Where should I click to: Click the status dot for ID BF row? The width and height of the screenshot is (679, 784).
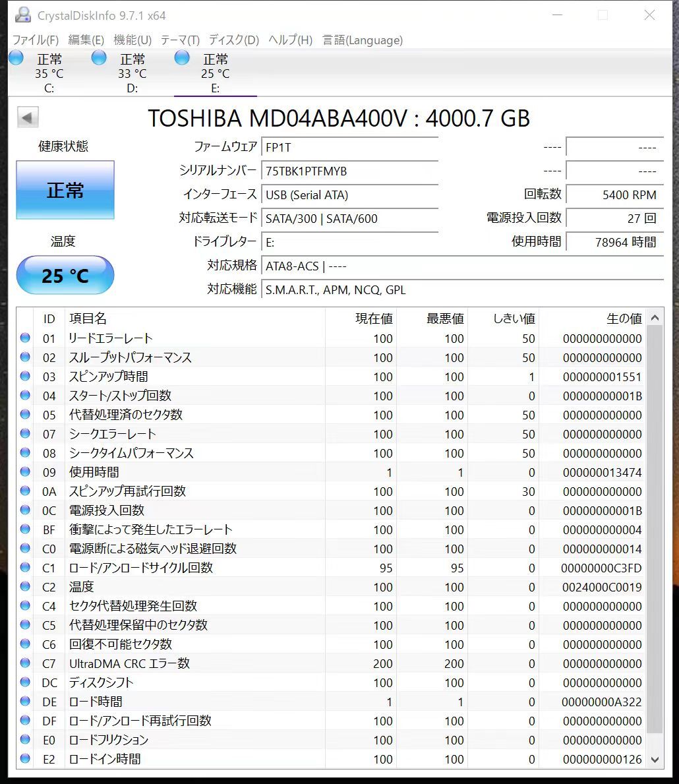click(25, 529)
